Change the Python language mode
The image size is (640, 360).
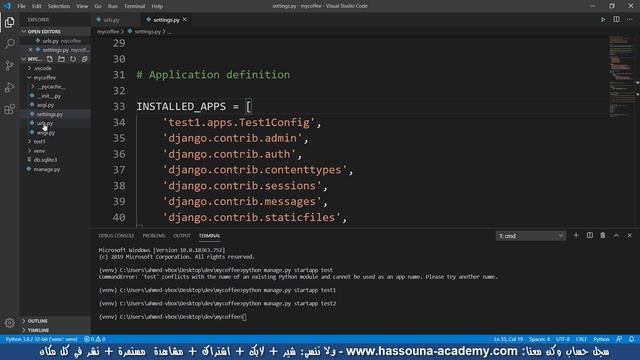601,339
